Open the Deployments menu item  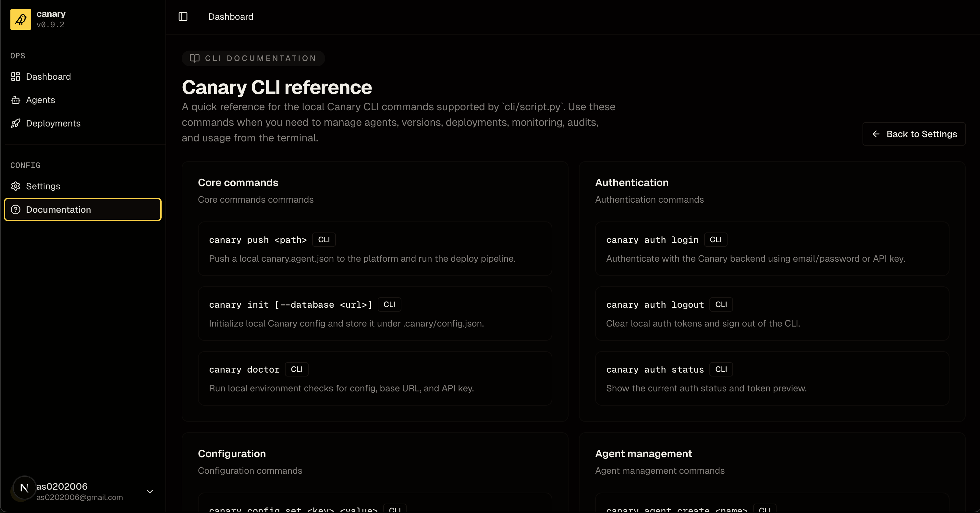(53, 123)
